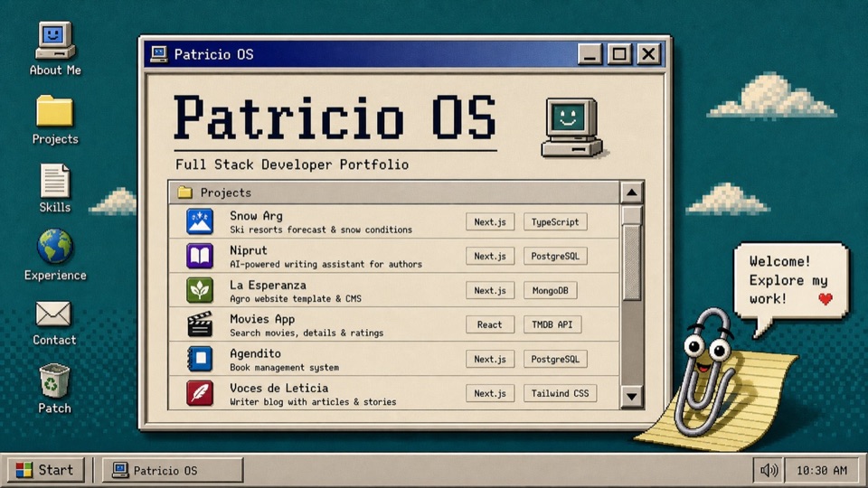Close the Patricio OS window
Screen dimensions: 868x488
point(649,53)
